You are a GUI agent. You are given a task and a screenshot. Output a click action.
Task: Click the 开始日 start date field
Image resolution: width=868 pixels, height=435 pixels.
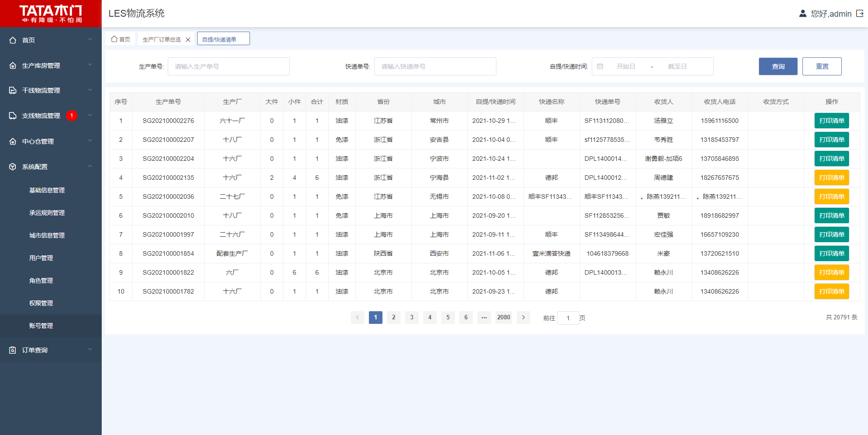tap(626, 66)
